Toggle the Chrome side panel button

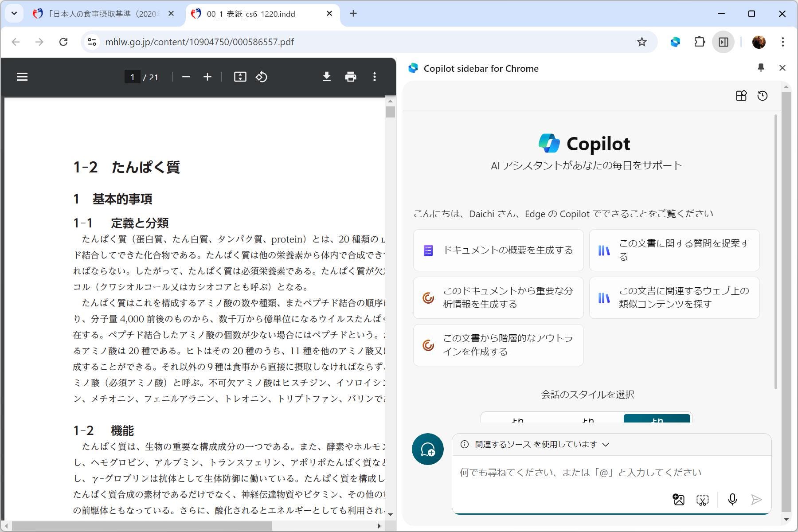pyautogui.click(x=723, y=42)
